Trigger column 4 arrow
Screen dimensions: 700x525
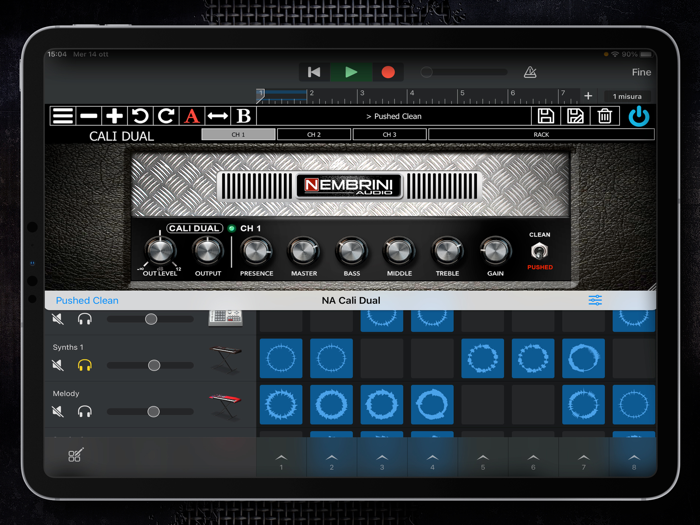point(433,458)
